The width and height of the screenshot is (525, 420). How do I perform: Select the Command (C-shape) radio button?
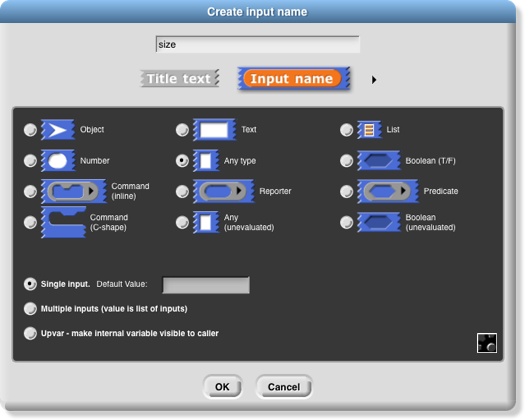30,222
